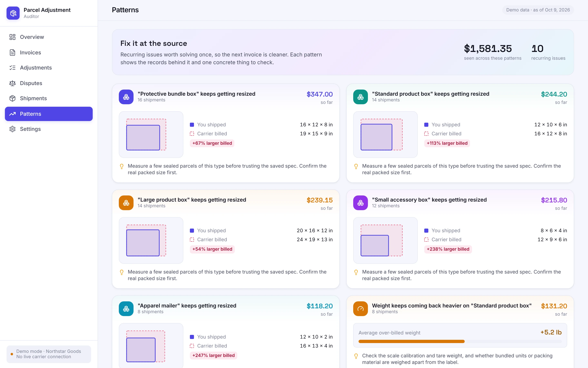Click the Invoices document icon
The width and height of the screenshot is (588, 368).
point(12,53)
